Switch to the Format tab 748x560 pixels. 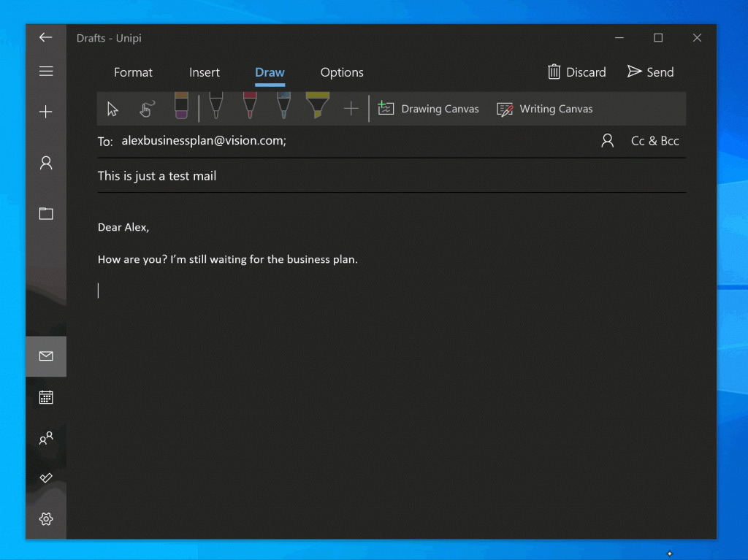point(133,72)
